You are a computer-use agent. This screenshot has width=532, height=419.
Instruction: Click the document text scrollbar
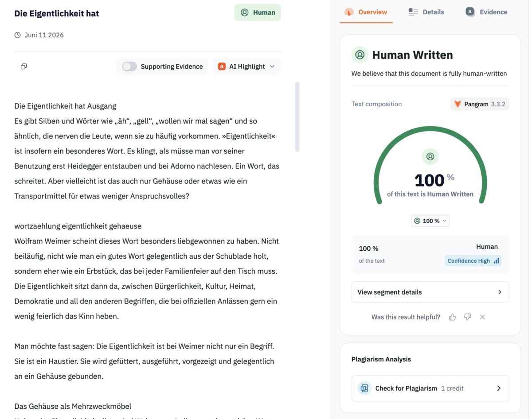pyautogui.click(x=297, y=117)
